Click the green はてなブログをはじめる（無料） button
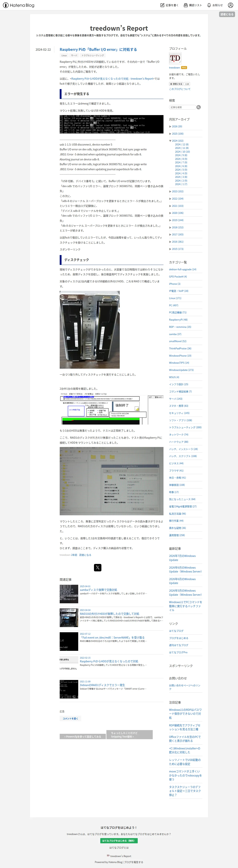This screenshot has width=238, height=868. point(119,841)
